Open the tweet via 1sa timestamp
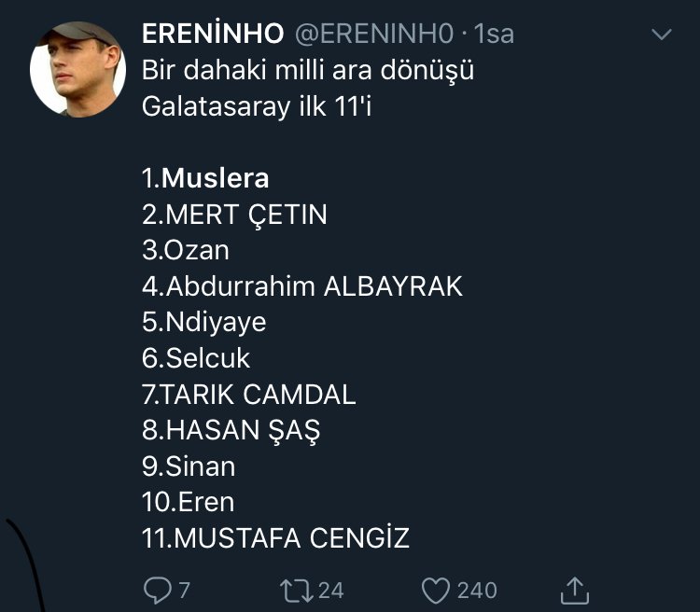This screenshot has height=612, width=700. pyautogui.click(x=495, y=35)
